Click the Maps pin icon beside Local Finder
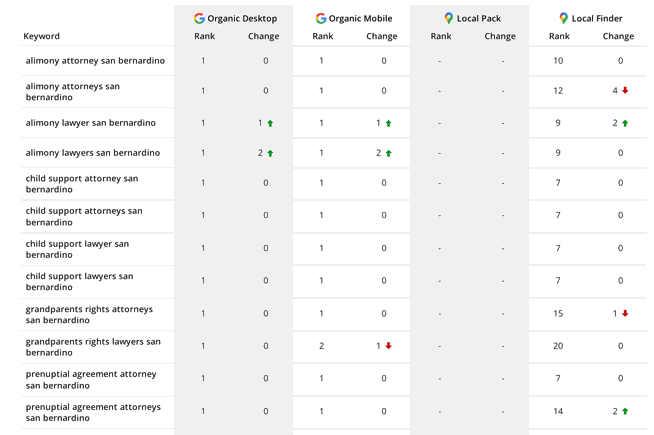Viewport: 654px width, 435px height. [x=563, y=18]
